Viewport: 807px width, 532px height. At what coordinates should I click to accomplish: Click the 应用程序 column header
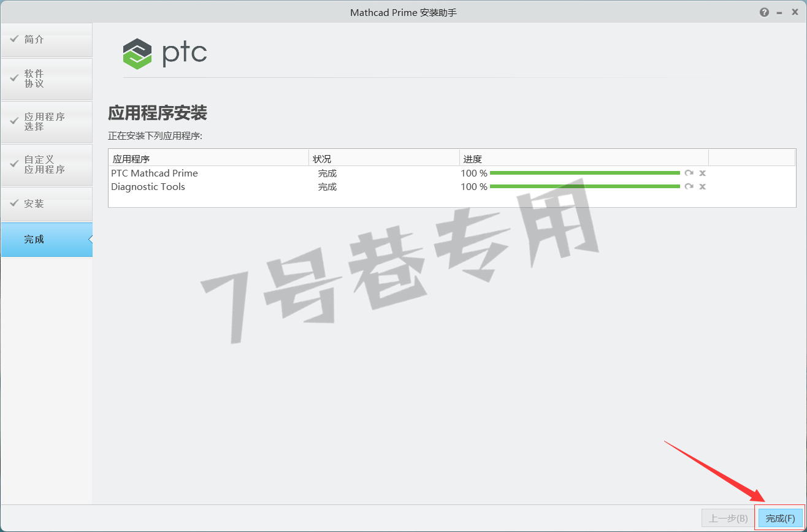click(x=208, y=158)
